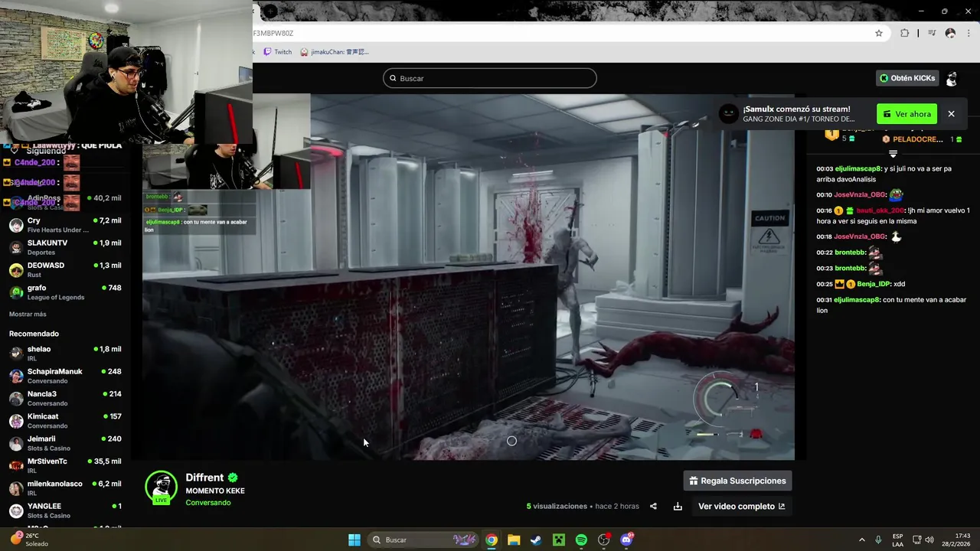Dismiss the Samulx stream notification

click(x=951, y=114)
